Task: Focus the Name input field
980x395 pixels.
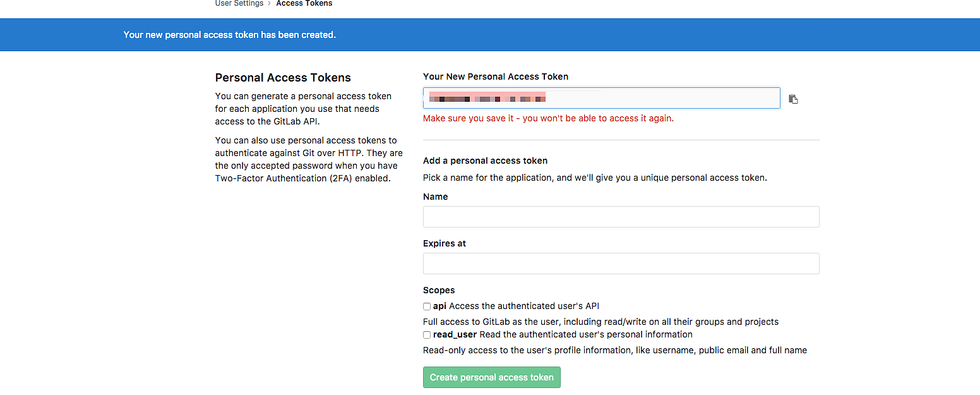Action: [x=621, y=217]
